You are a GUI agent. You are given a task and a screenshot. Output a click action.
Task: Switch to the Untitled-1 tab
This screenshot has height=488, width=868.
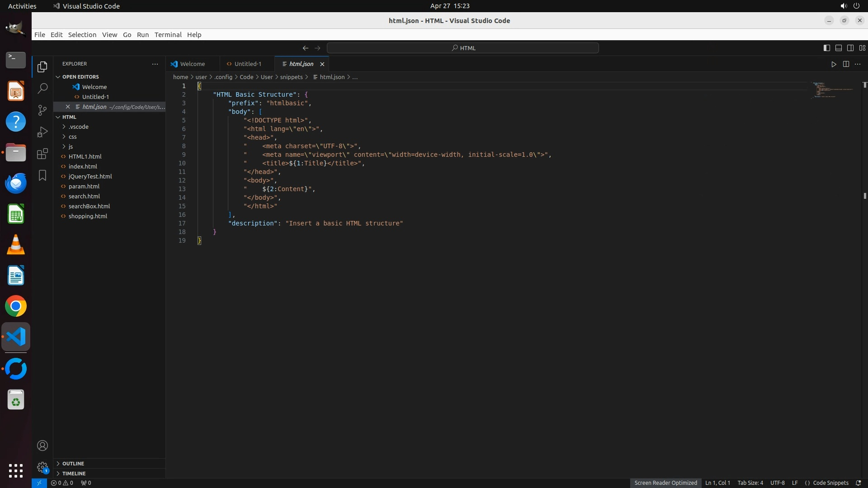247,64
